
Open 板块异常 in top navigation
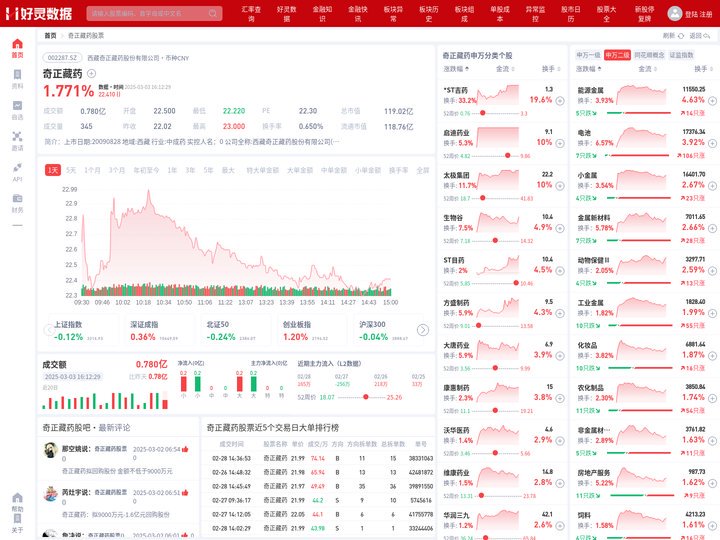tap(393, 14)
